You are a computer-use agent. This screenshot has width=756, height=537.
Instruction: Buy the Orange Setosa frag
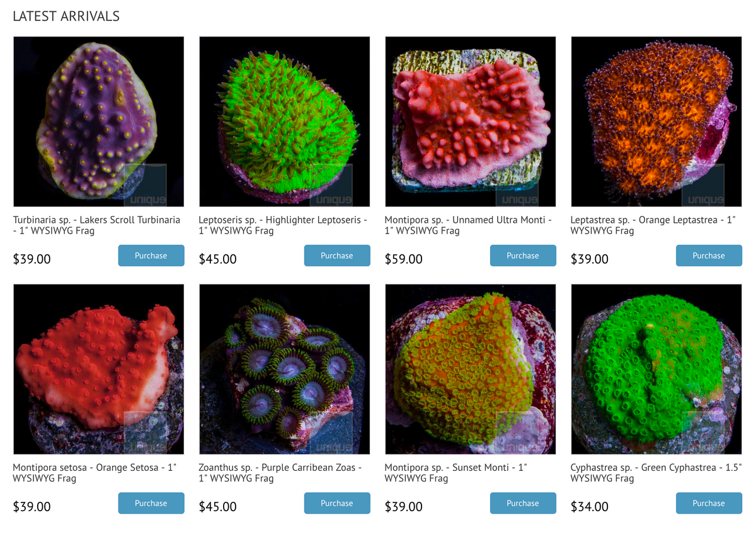coord(151,503)
